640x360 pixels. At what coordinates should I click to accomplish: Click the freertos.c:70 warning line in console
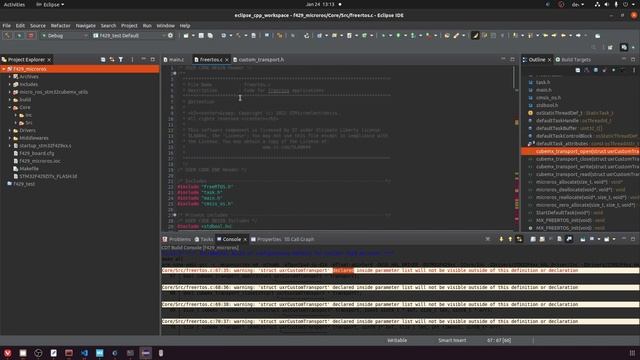tap(400, 321)
